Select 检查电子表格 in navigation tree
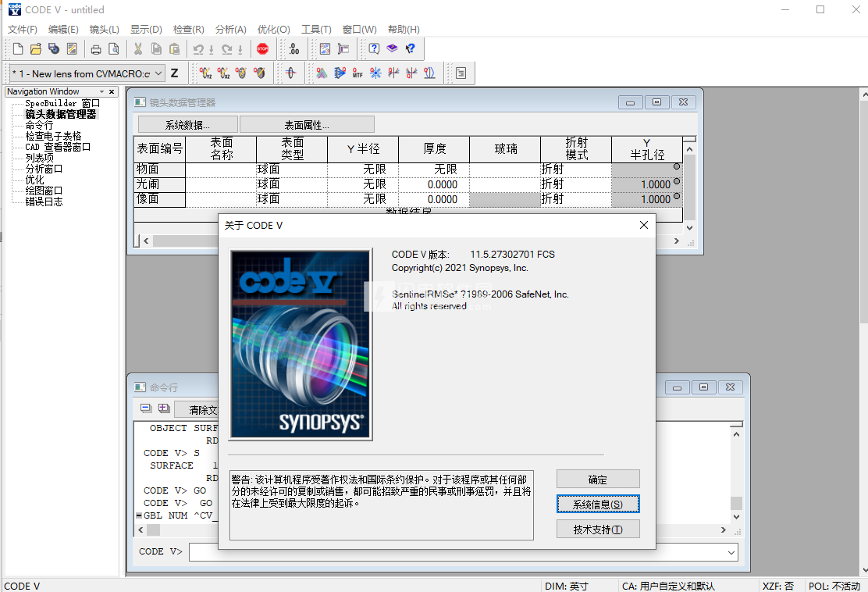The height and width of the screenshot is (592, 868). point(53,136)
